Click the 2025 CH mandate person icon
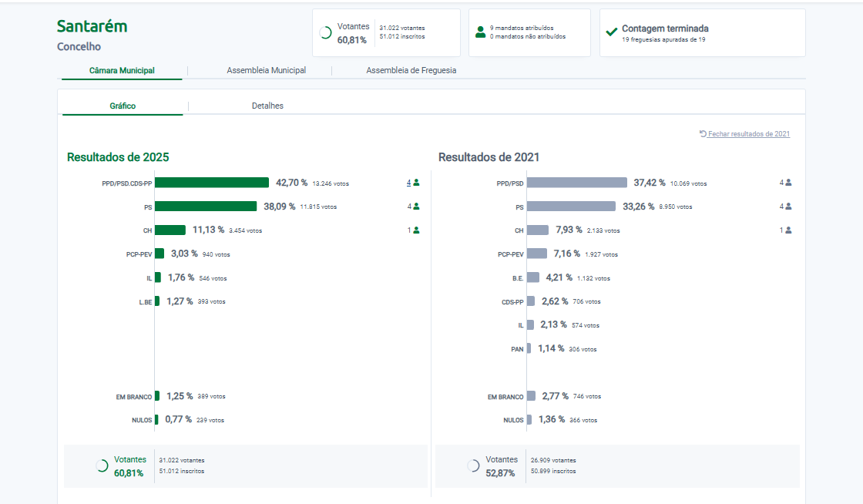 tap(417, 230)
